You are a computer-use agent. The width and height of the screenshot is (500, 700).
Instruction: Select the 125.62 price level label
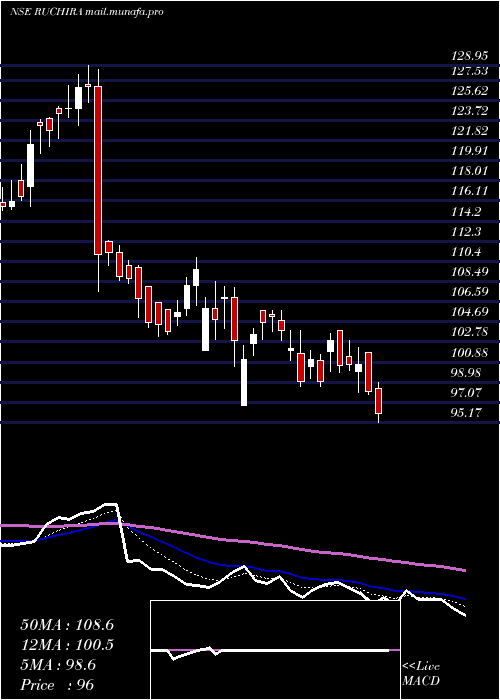pos(470,91)
